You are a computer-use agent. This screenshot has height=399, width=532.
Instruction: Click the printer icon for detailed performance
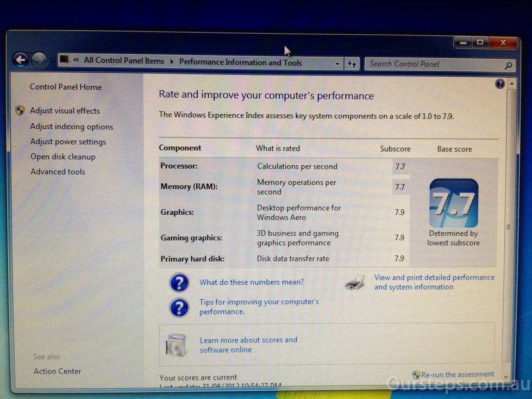355,282
